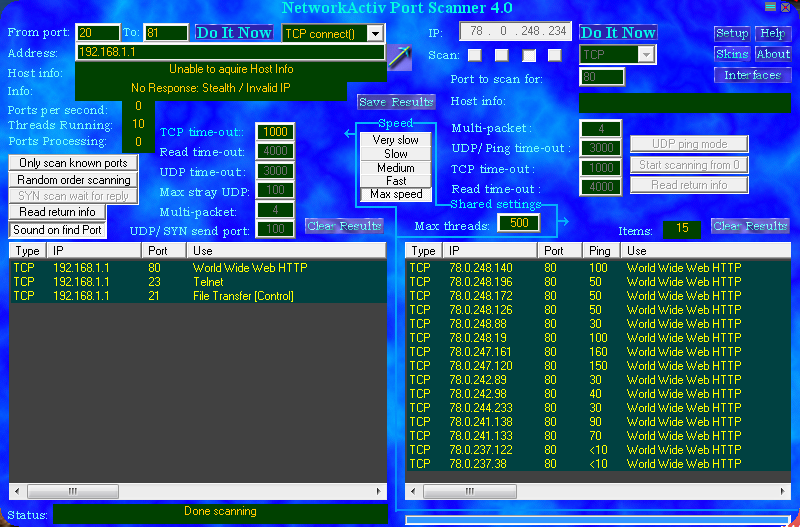
Task: Clear Results of the right subnet list
Action: click(750, 226)
